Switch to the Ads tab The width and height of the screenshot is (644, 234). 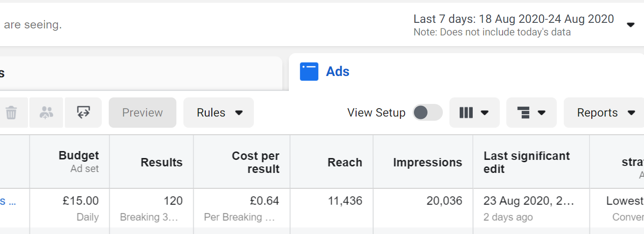(337, 72)
